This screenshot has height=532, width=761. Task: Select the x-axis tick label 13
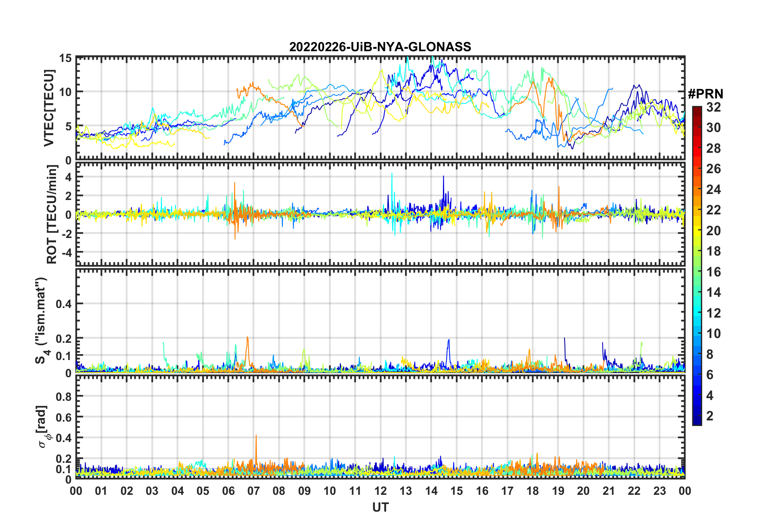pyautogui.click(x=406, y=491)
